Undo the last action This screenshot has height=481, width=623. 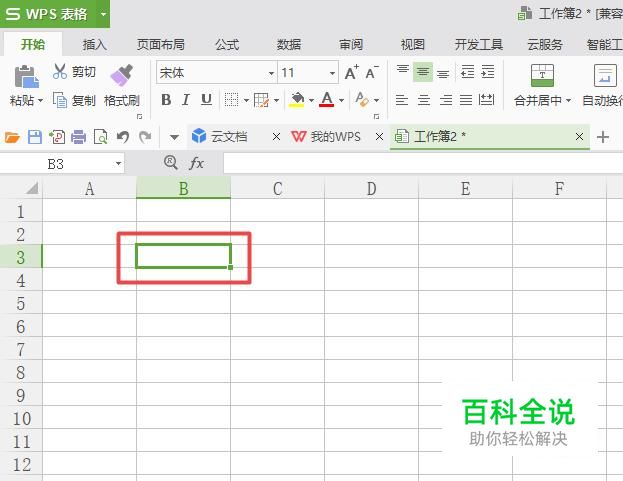pos(123,137)
